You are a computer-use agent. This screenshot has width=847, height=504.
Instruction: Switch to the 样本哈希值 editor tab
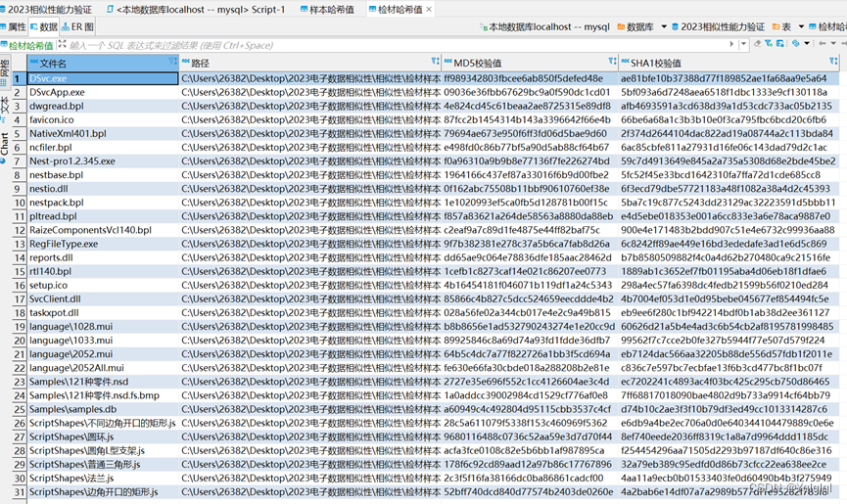pos(327,9)
